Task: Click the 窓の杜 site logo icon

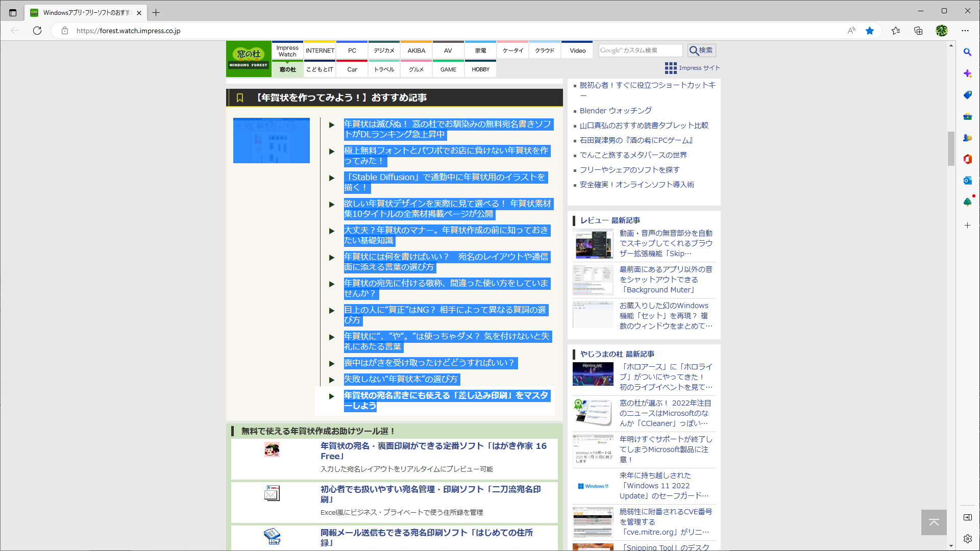Action: (x=249, y=58)
